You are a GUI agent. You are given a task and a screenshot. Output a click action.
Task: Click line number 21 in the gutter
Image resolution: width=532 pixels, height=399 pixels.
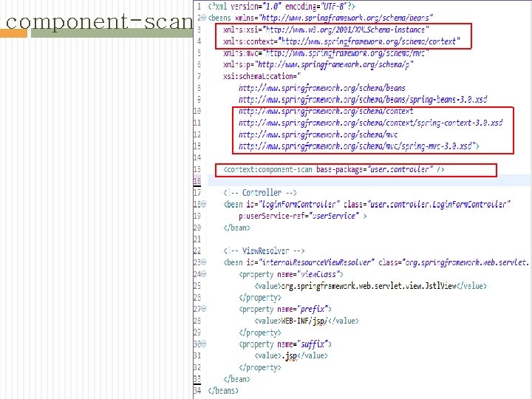[x=197, y=239]
